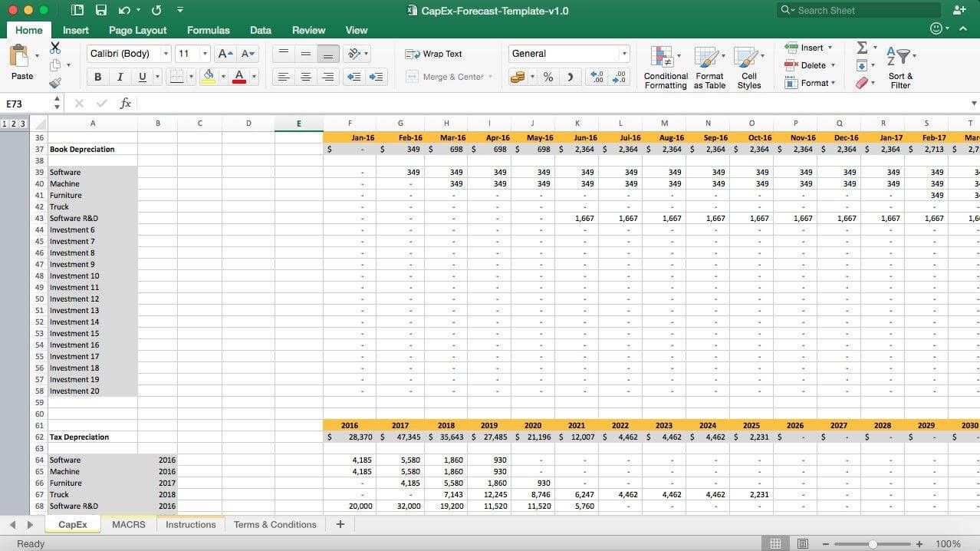Click the Paste clipboard icon
Viewport: 980px width, 551px height.
click(18, 57)
